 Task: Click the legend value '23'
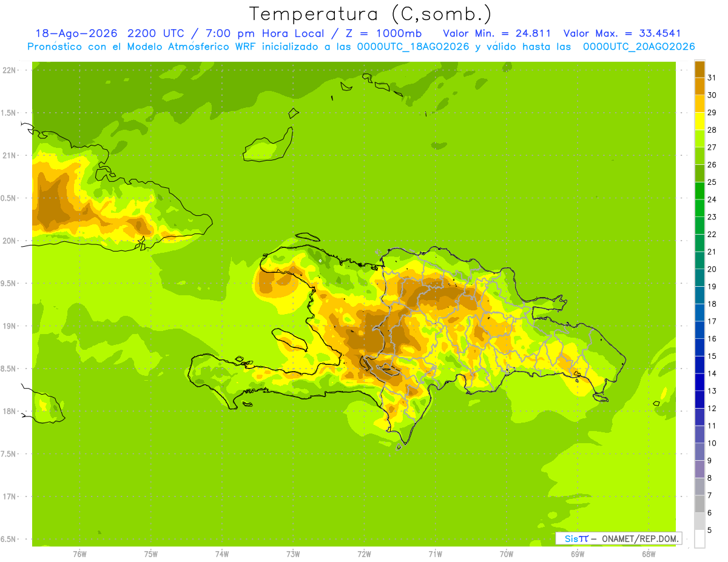point(712,216)
